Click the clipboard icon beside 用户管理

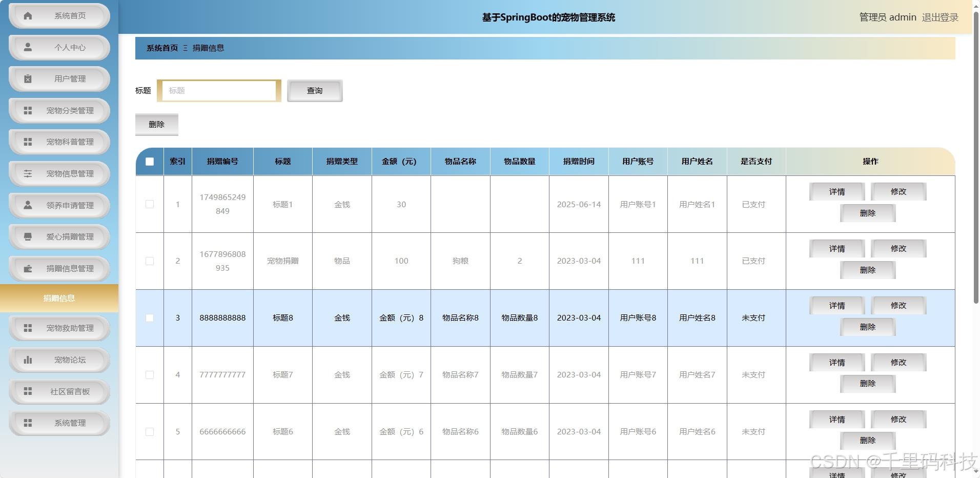tap(28, 79)
